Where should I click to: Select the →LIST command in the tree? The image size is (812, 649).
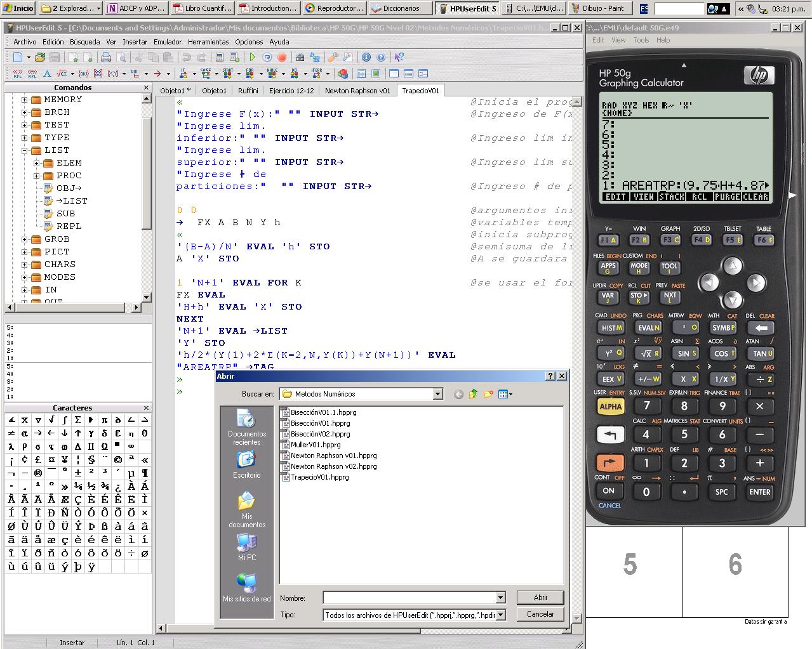[72, 201]
